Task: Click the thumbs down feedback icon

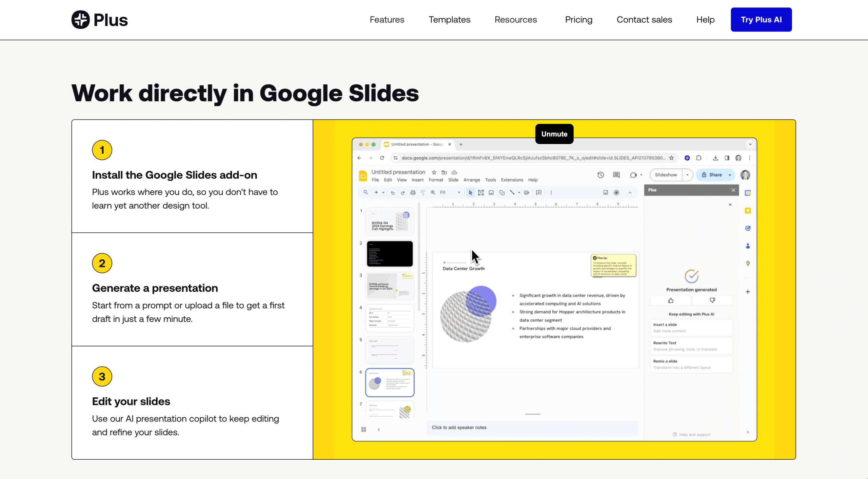Action: [x=712, y=300]
